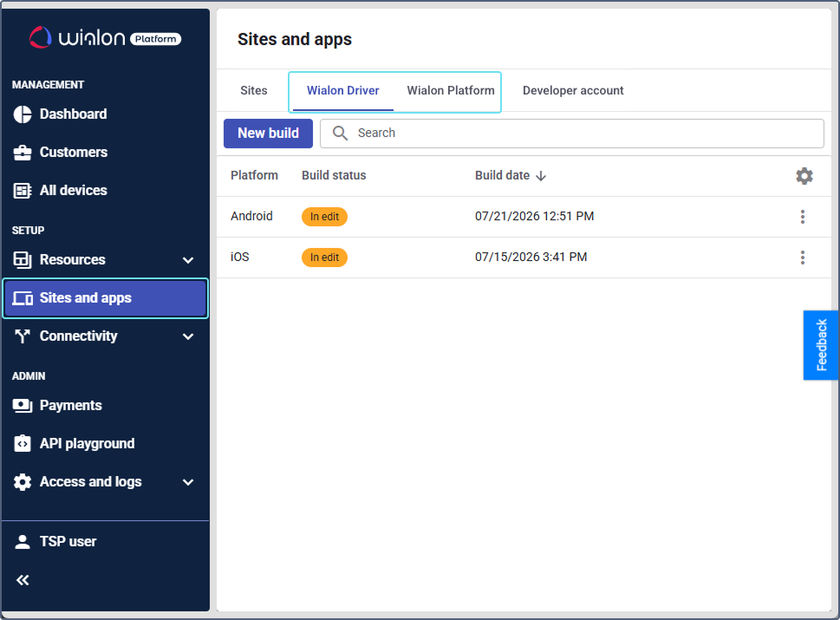The image size is (840, 620).
Task: Click Android row's In edit badge
Action: point(324,217)
